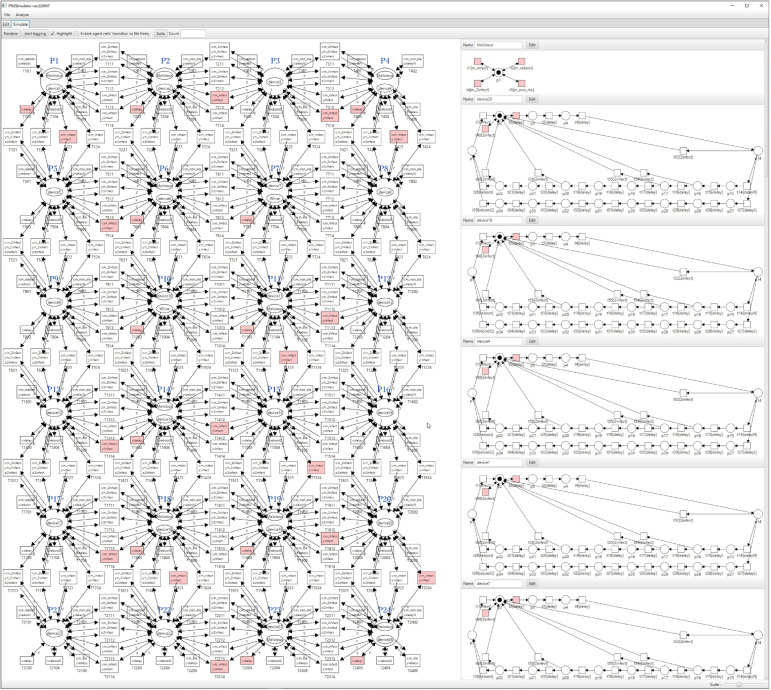Select transition t52[2infect] in device23 net
Viewport: 771px width, 690px height.
point(682,150)
